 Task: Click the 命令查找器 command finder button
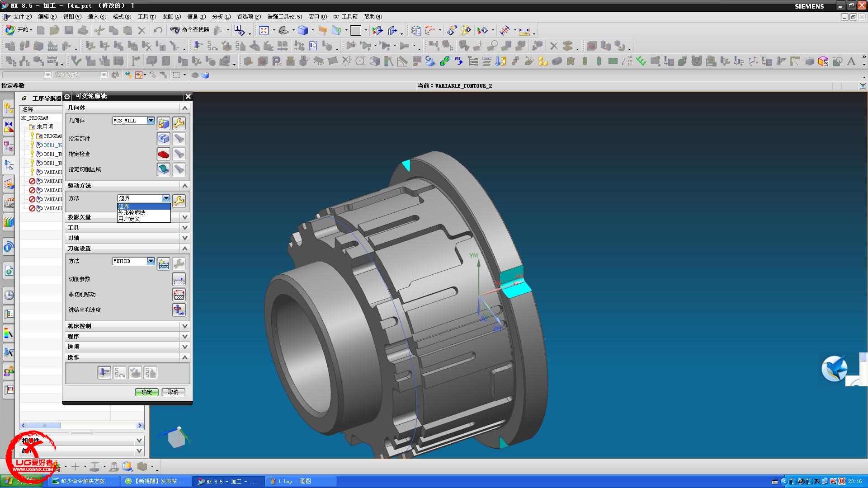tap(189, 30)
